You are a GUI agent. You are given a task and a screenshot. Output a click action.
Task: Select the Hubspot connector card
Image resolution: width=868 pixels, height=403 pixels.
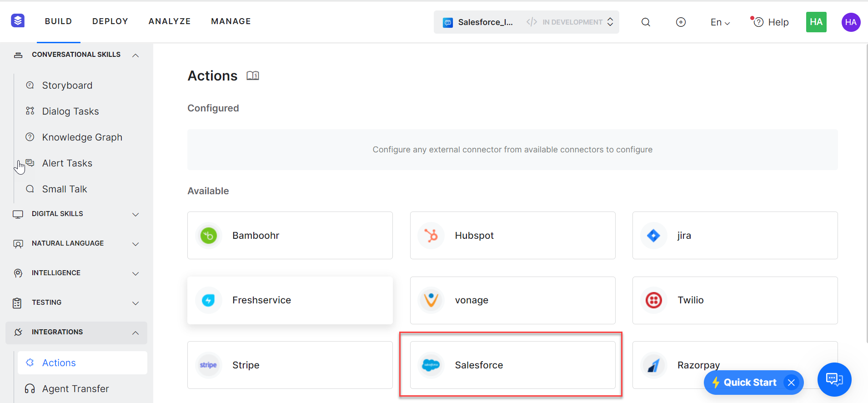[512, 235]
